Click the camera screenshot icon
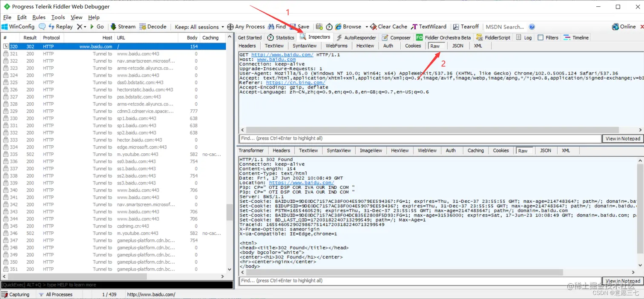This screenshot has width=644, height=299. point(319,26)
